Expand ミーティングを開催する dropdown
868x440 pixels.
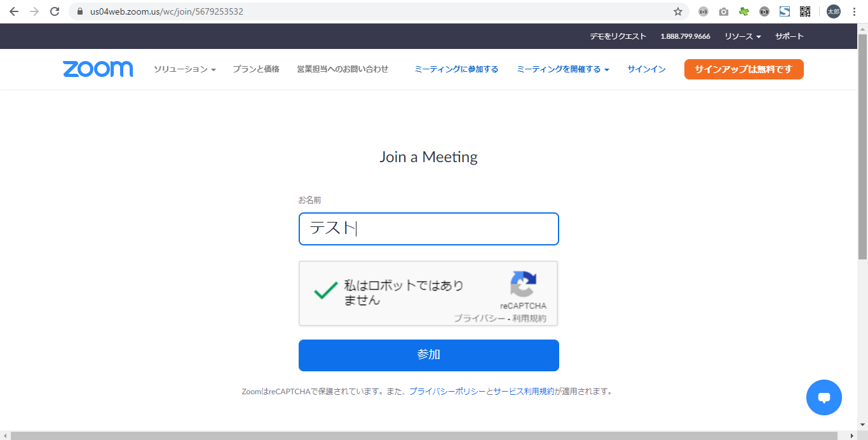(563, 69)
